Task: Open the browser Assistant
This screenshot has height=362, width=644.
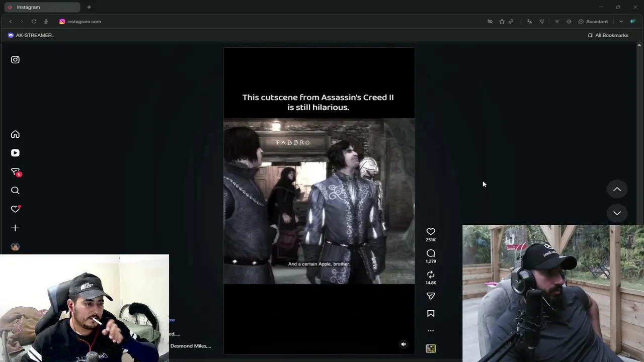Action: click(x=593, y=22)
